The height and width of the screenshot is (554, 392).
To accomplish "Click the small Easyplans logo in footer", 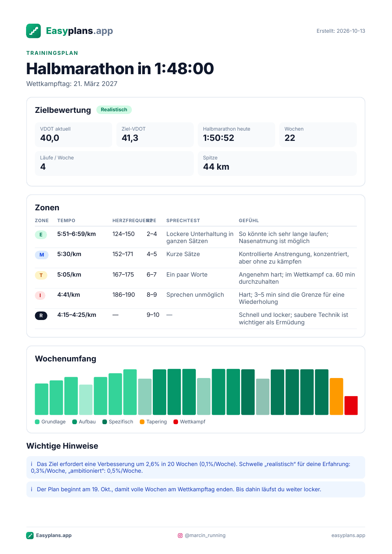I will click(x=30, y=535).
